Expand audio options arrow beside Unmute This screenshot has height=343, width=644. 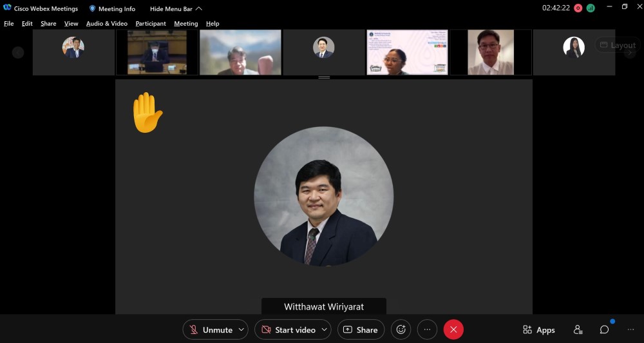pyautogui.click(x=241, y=329)
